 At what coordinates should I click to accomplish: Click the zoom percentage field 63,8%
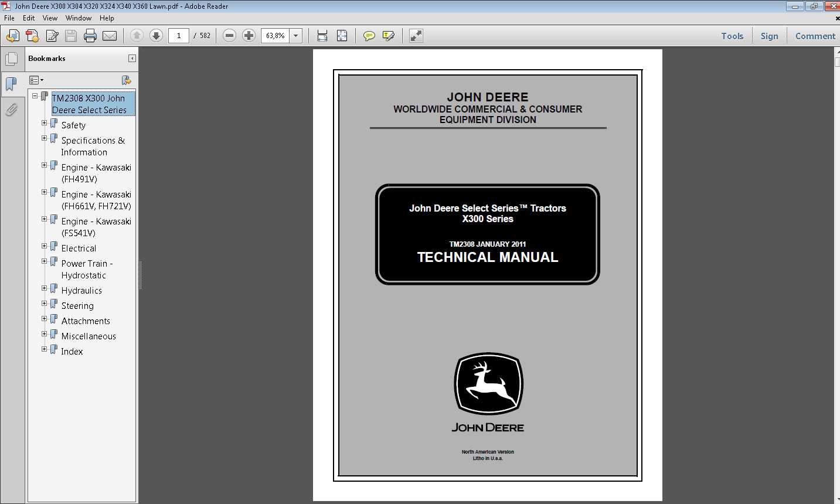276,36
